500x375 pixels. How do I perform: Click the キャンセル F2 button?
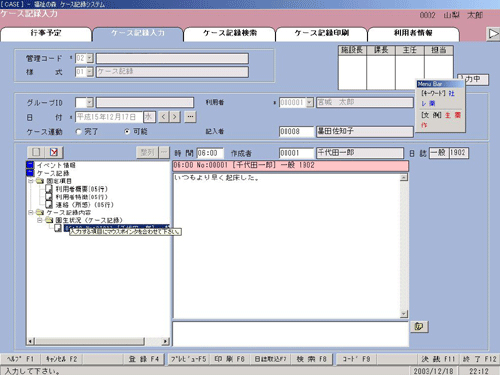pos(61,359)
